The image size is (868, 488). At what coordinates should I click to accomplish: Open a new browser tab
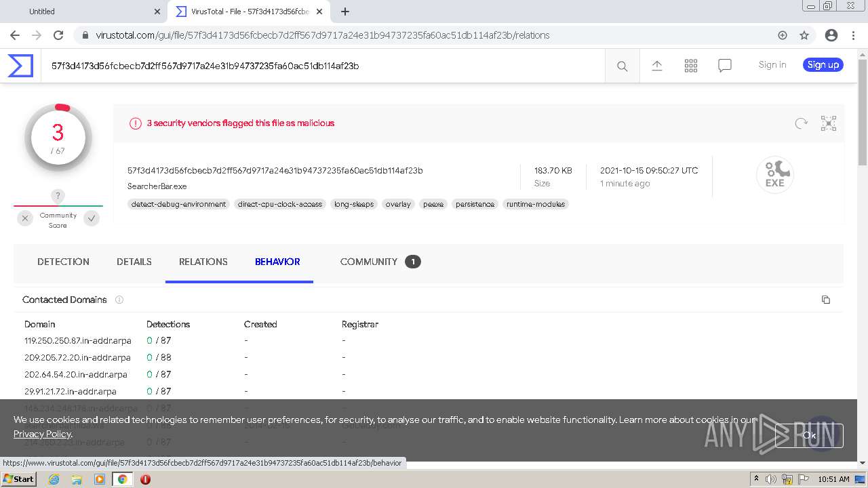pos(345,12)
